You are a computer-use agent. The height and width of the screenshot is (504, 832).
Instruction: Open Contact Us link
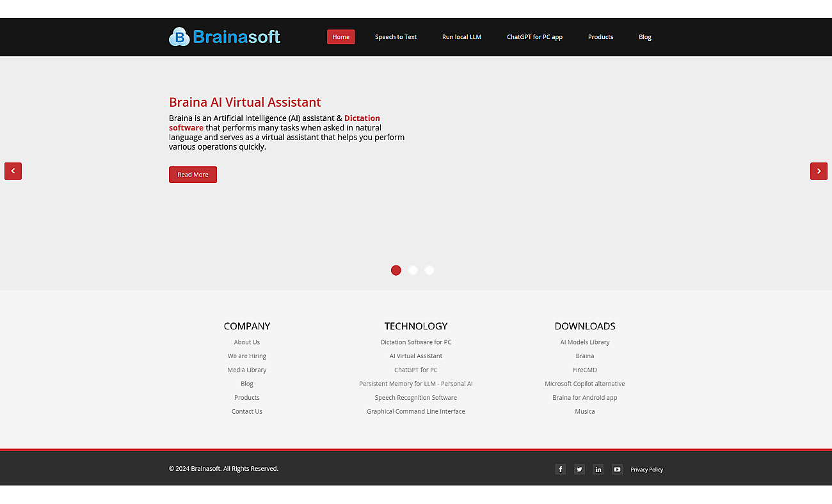tap(247, 411)
